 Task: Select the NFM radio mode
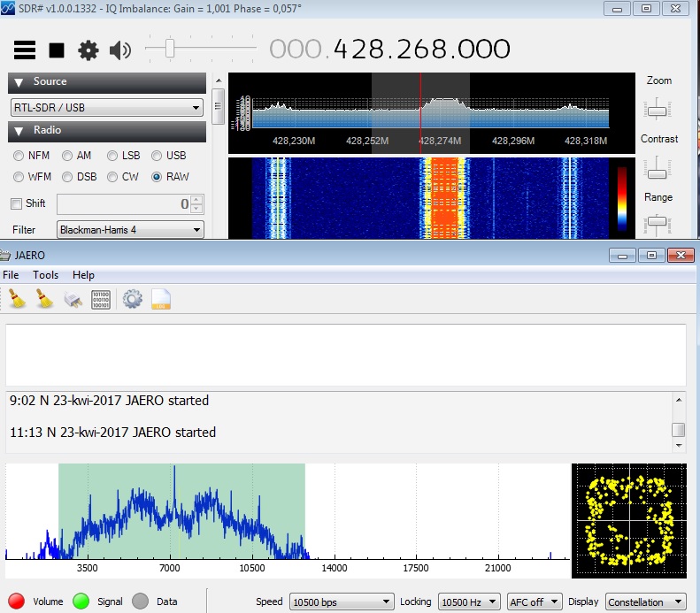pyautogui.click(x=19, y=156)
